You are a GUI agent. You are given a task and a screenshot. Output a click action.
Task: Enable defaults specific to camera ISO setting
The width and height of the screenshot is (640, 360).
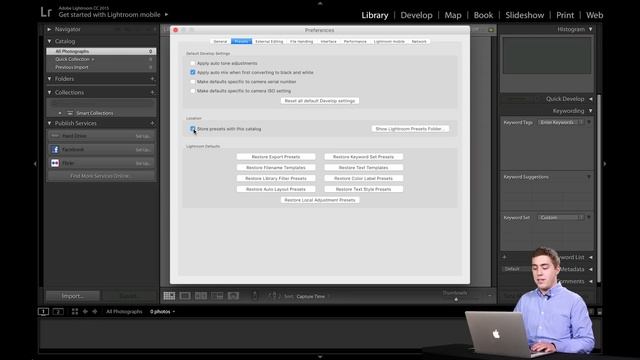(193, 91)
